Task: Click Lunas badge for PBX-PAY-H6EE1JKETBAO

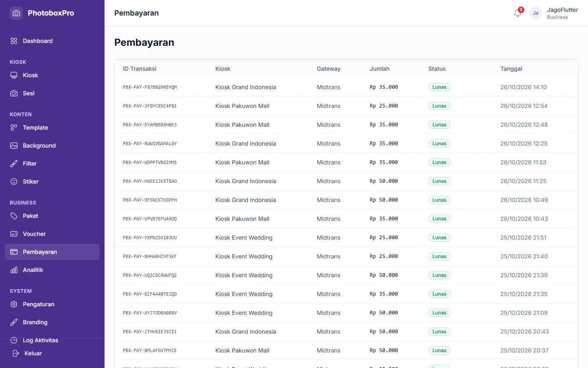Action: pos(439,181)
